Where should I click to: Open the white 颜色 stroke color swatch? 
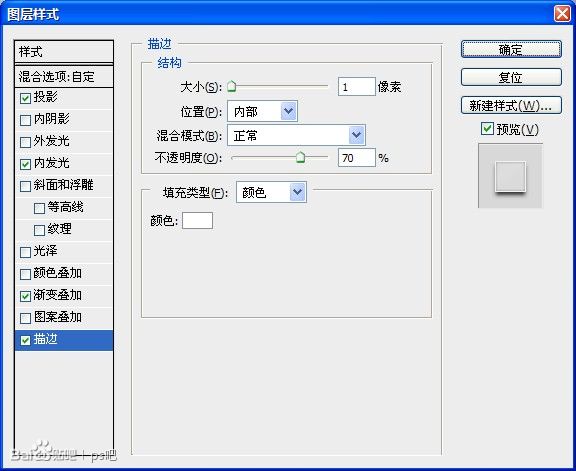(197, 220)
